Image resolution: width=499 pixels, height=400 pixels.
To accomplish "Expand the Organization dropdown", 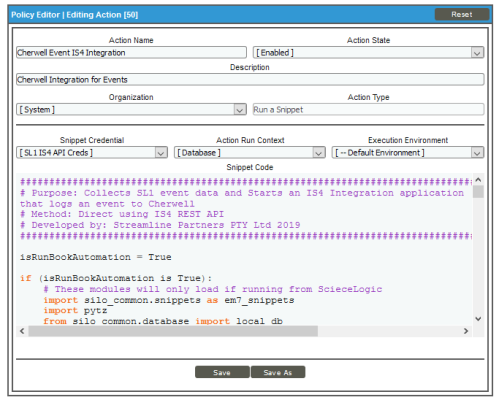I will click(x=131, y=110).
